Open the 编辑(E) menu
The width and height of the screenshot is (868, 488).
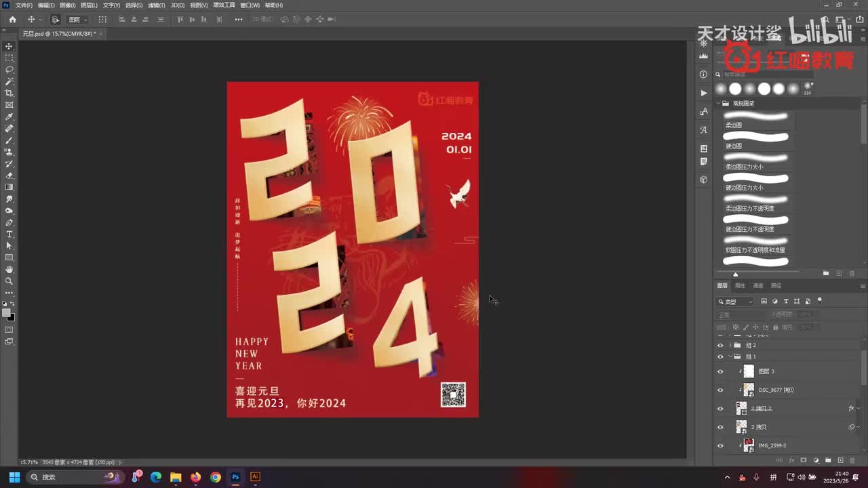(46, 5)
